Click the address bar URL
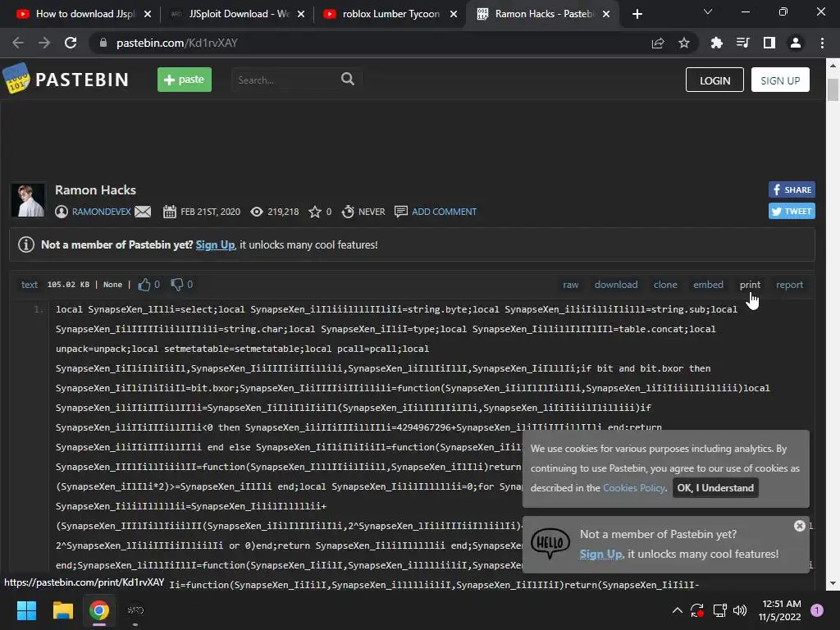Image resolution: width=840 pixels, height=630 pixels. pyautogui.click(x=177, y=43)
